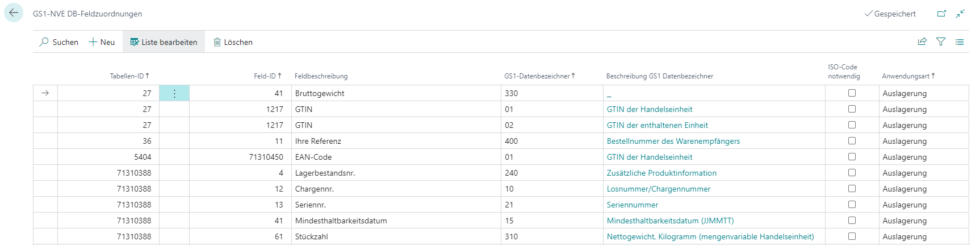Screen dimensions: 980x245
Task: Click Löschen in the action bar
Action: 233,42
